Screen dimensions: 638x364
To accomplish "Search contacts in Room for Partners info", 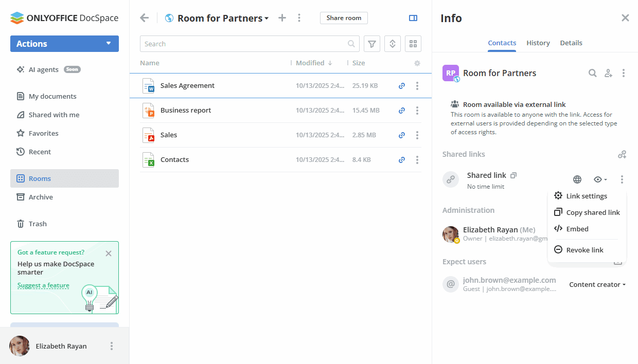I will 593,74.
